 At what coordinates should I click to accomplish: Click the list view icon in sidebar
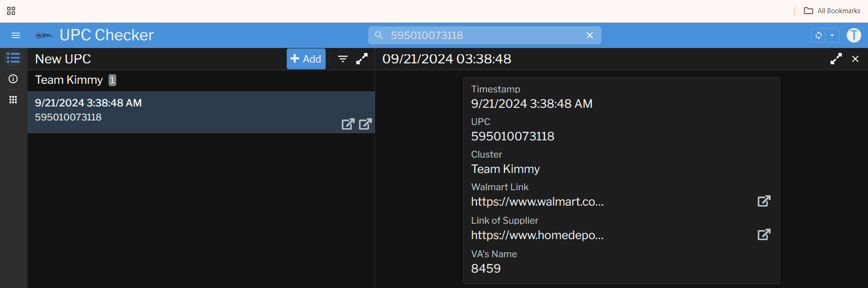[x=13, y=58]
